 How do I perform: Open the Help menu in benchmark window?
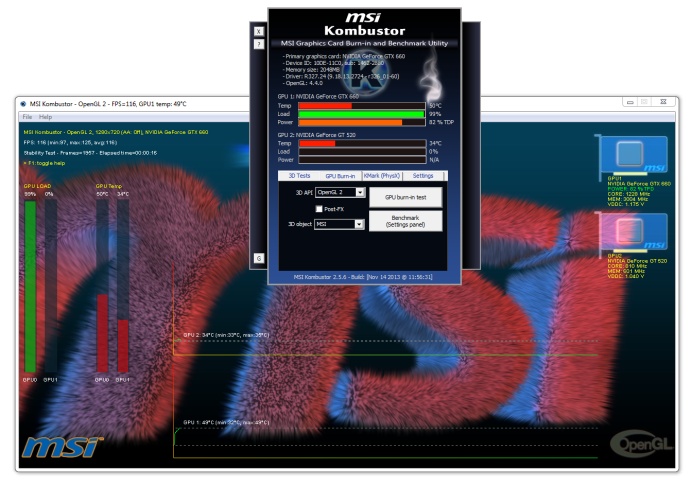[x=46, y=117]
